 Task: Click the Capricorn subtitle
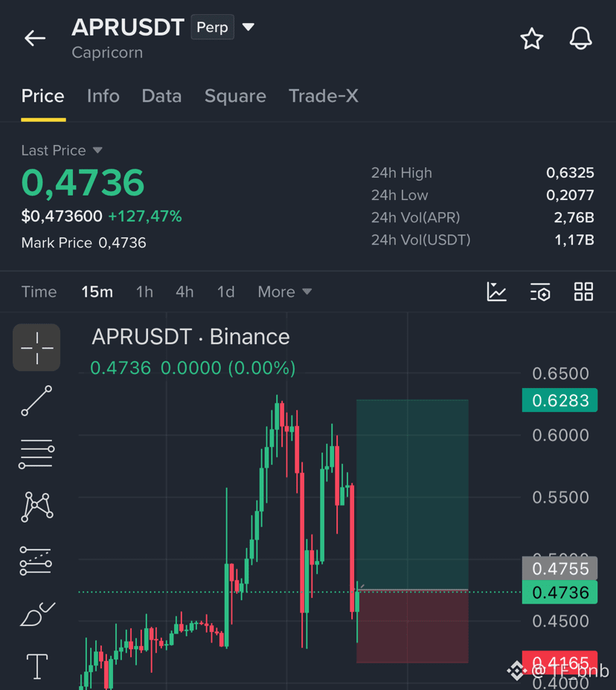tap(107, 52)
